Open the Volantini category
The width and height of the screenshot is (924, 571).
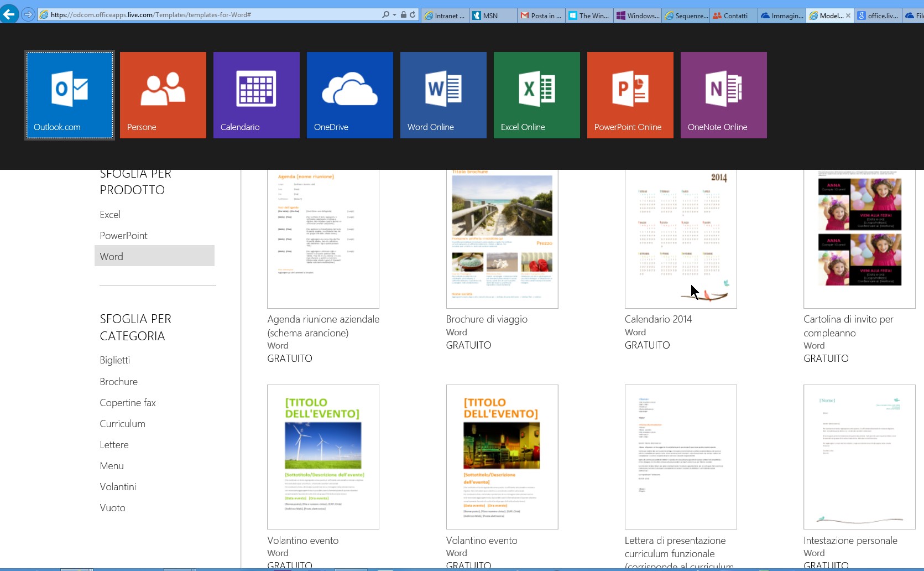(118, 487)
